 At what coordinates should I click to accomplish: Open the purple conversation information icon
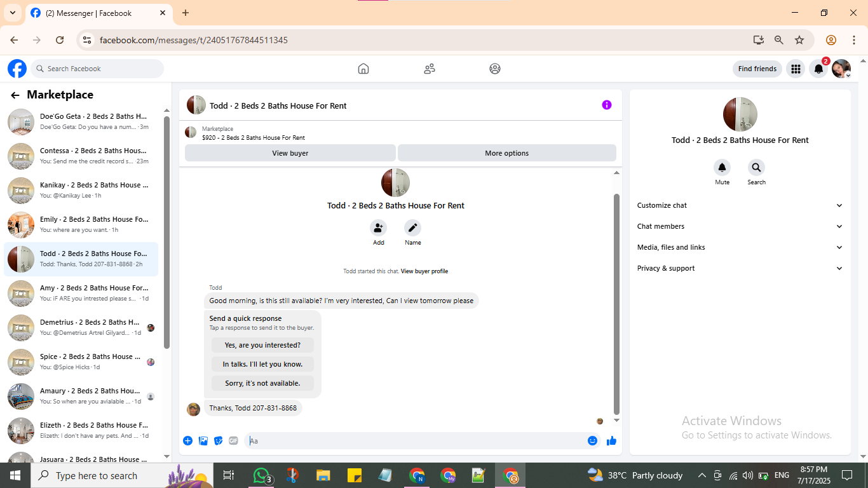tap(607, 105)
